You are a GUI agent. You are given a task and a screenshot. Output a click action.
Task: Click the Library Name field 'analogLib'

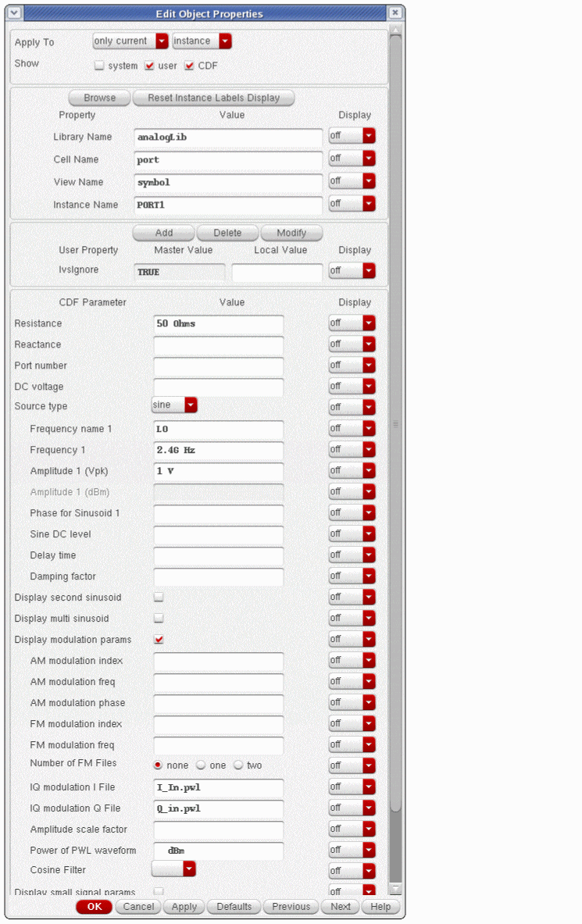[228, 137]
